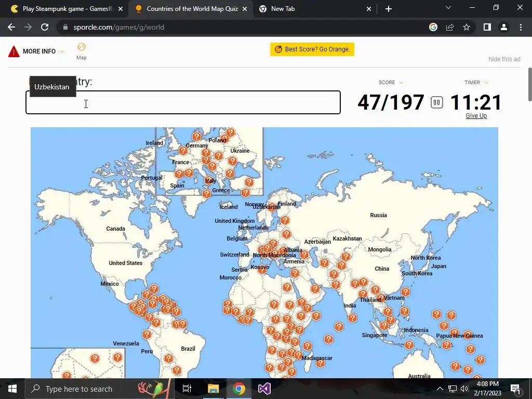
Task: Click the taskbar clock and date
Action: [487, 389]
